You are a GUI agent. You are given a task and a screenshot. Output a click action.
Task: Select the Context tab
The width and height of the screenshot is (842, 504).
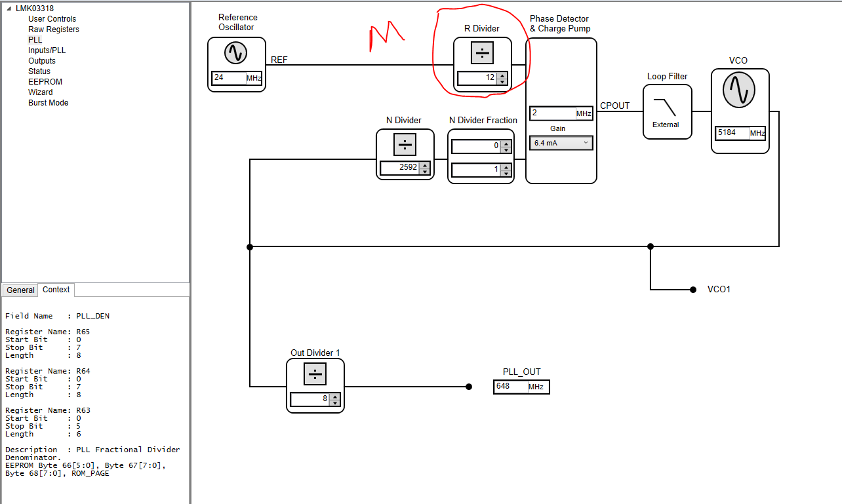point(56,289)
